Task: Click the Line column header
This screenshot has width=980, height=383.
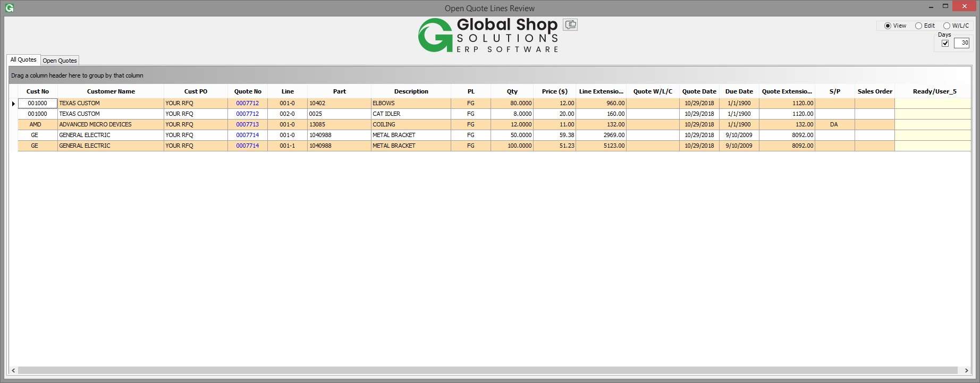Action: pyautogui.click(x=288, y=91)
